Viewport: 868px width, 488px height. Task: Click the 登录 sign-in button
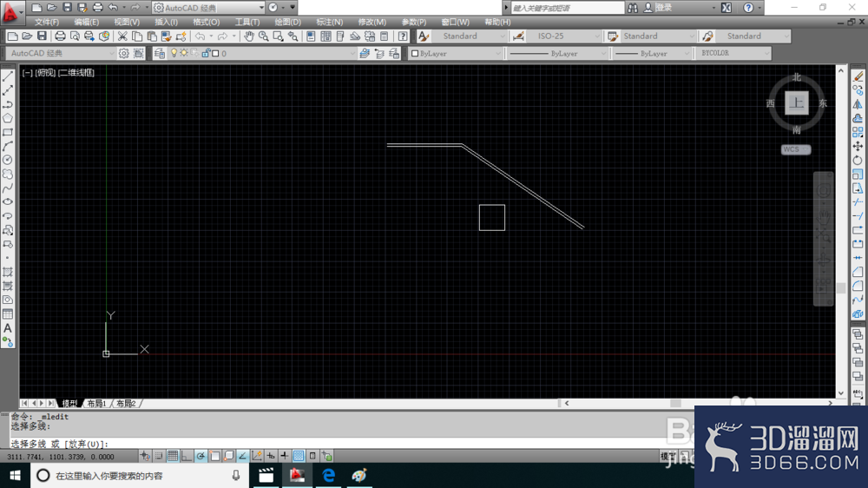pos(663,8)
